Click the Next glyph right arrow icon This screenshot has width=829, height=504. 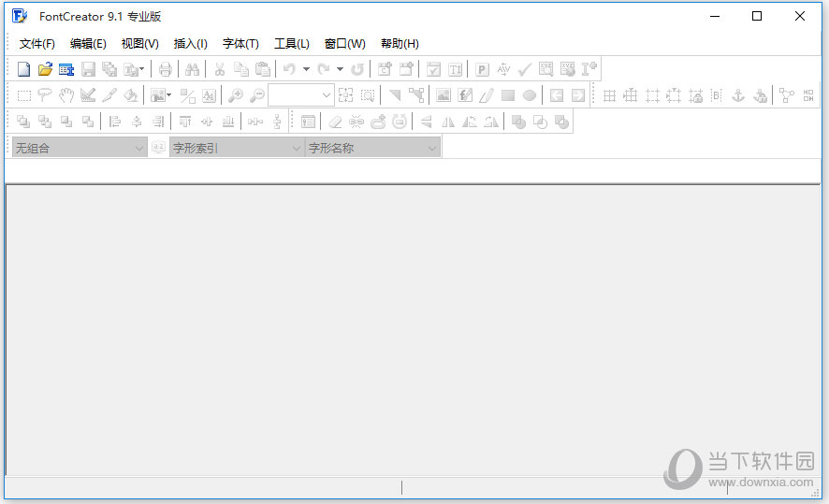[x=578, y=95]
